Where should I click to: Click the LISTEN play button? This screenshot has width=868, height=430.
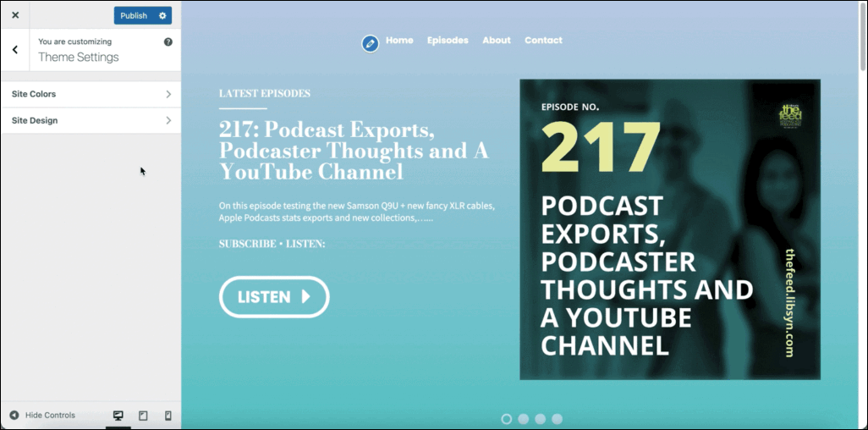point(275,297)
